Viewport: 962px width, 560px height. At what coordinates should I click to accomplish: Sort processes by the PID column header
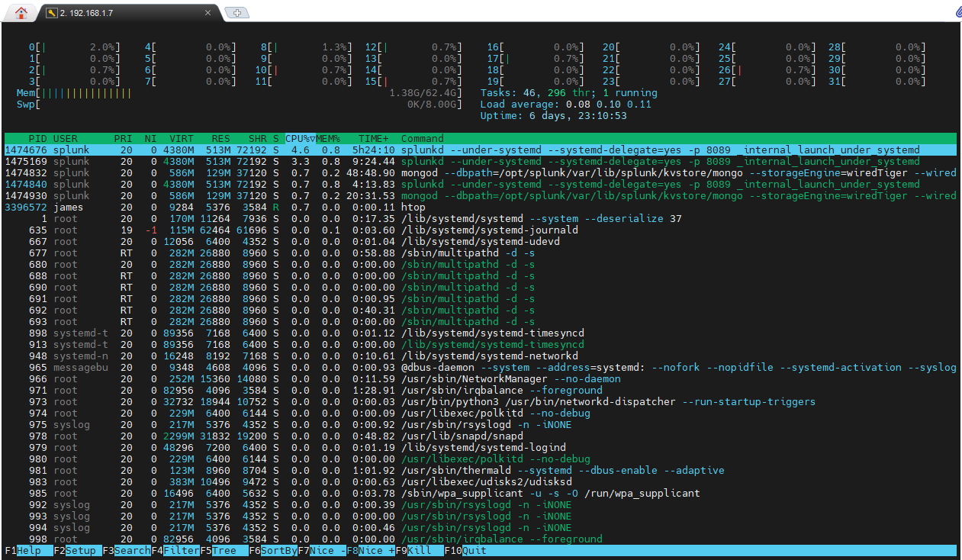[38, 139]
